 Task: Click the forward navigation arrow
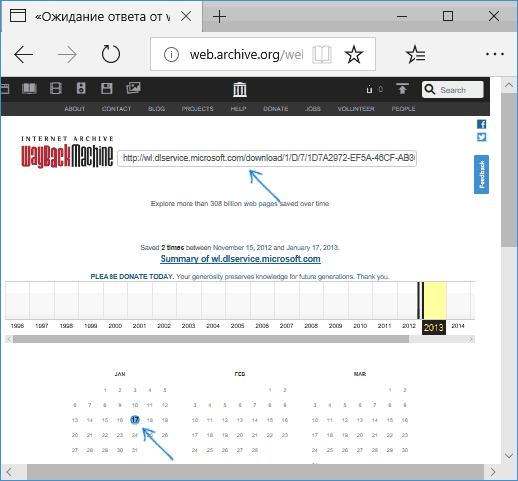(x=67, y=54)
